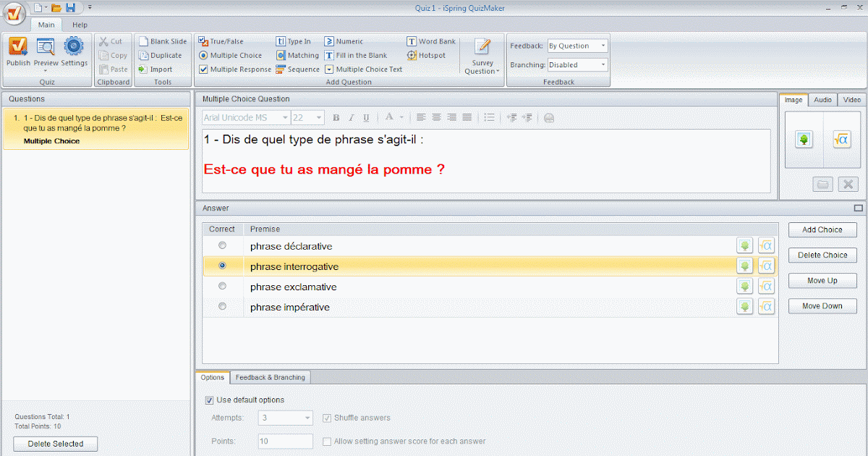Click the Attempts value field
The width and height of the screenshot is (868, 456).
pyautogui.click(x=285, y=418)
